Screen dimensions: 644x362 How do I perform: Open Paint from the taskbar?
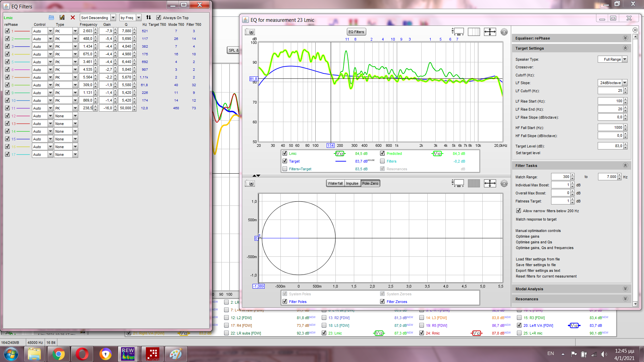click(175, 354)
